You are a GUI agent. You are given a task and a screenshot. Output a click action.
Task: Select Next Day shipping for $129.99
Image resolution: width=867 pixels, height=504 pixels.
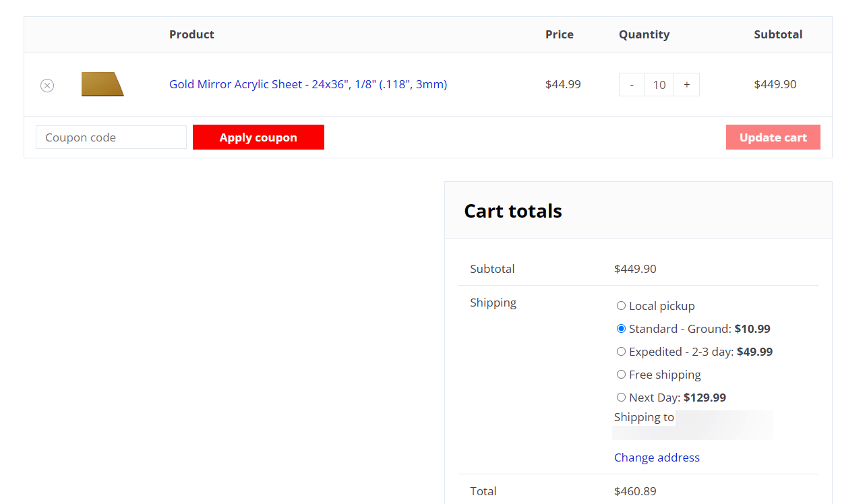(621, 398)
